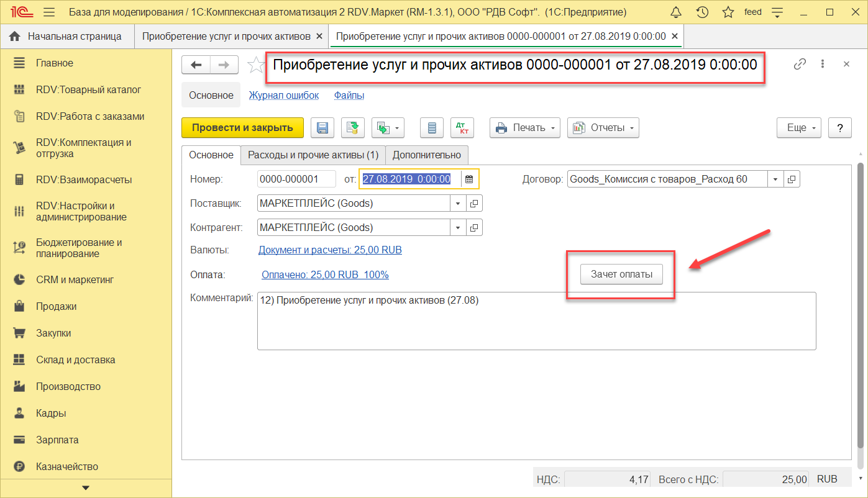Screen dimensions: 868x498
Task: Open the Отчеты dropdown menu
Action: coord(603,128)
